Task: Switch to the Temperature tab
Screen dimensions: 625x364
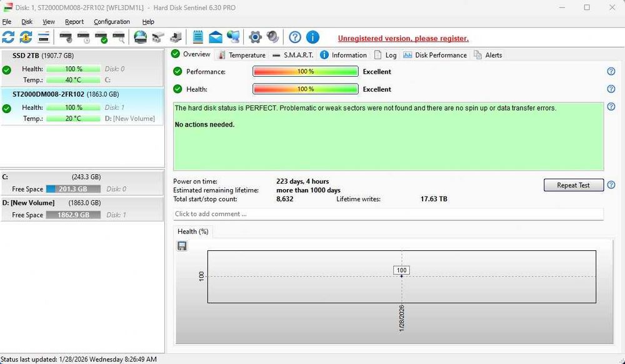Action: [x=242, y=55]
